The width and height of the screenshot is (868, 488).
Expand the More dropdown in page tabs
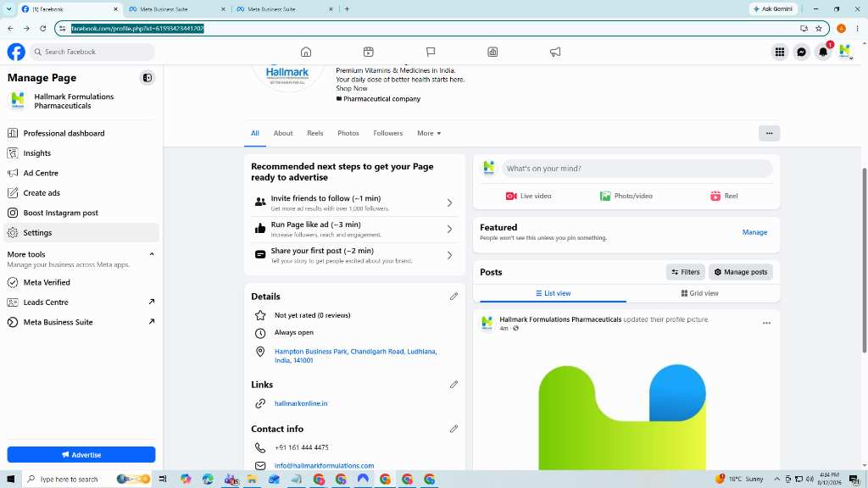click(429, 133)
